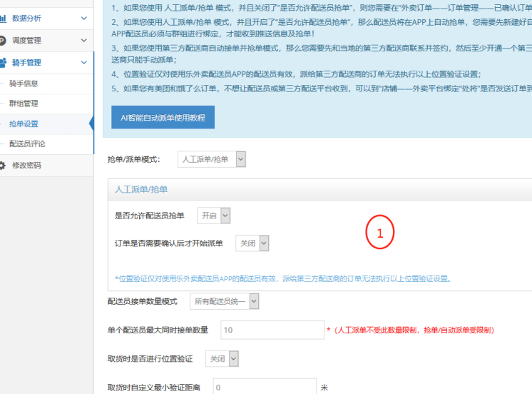Image resolution: width=532 pixels, height=394 pixels.
Task: Collapse the 骑手管理 section chevron
Action: (84, 63)
